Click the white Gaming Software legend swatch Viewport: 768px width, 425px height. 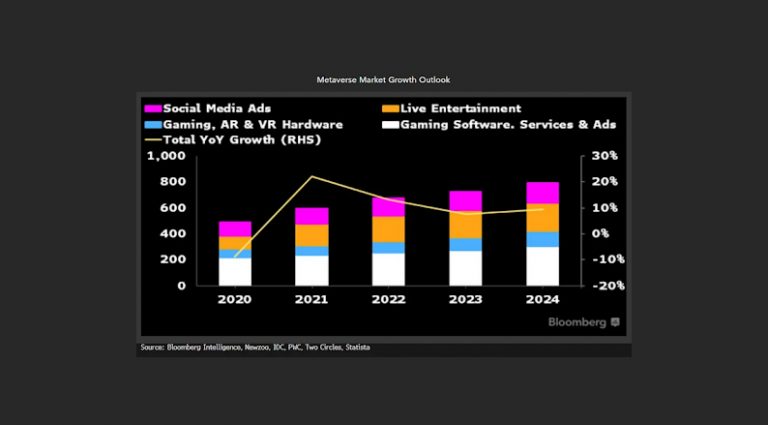tap(389, 124)
